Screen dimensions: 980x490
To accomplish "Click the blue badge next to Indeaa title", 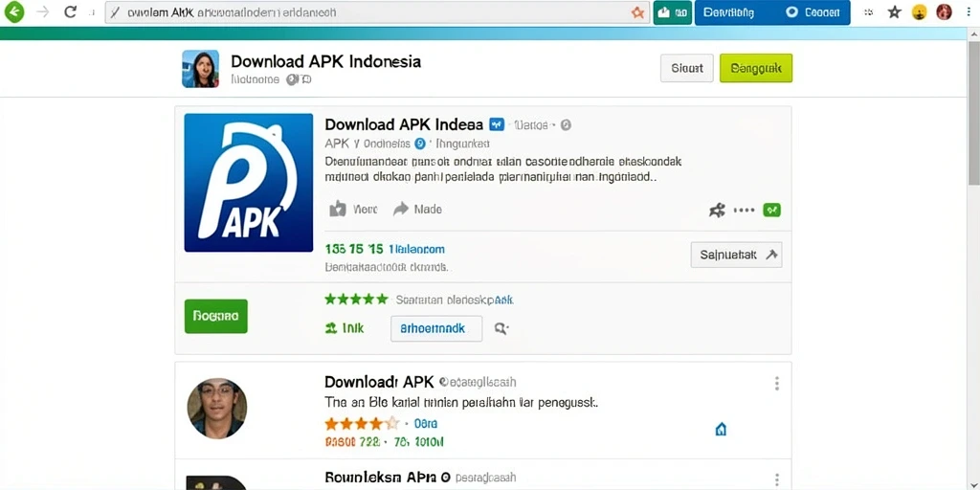I will point(497,124).
